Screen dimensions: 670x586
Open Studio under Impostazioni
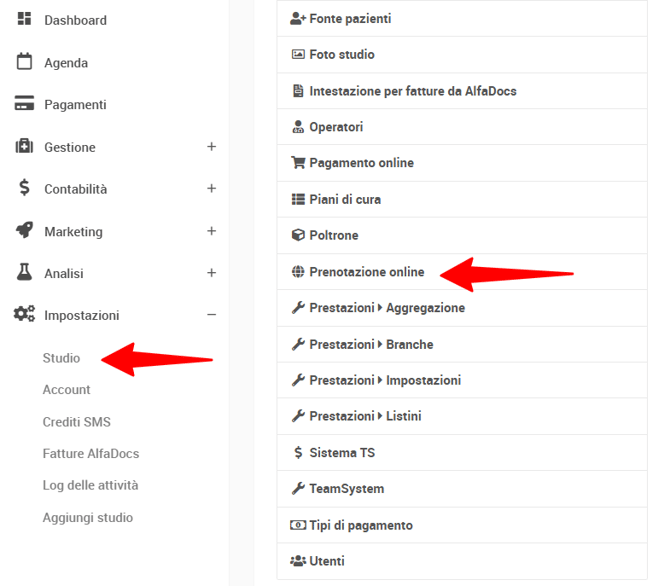[x=61, y=358]
